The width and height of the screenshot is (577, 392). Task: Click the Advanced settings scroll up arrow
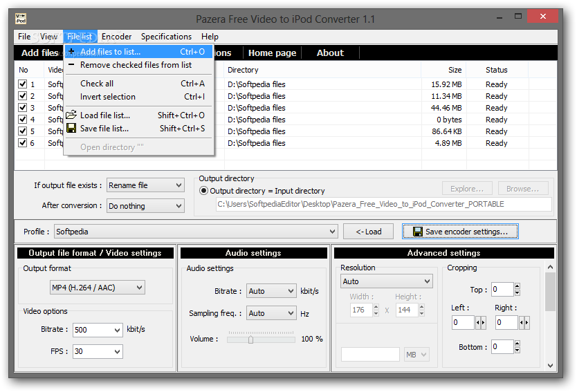pyautogui.click(x=550, y=267)
